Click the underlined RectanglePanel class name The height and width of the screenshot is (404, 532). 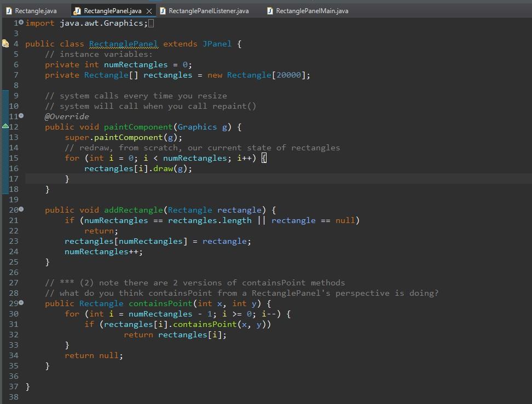tap(123, 44)
